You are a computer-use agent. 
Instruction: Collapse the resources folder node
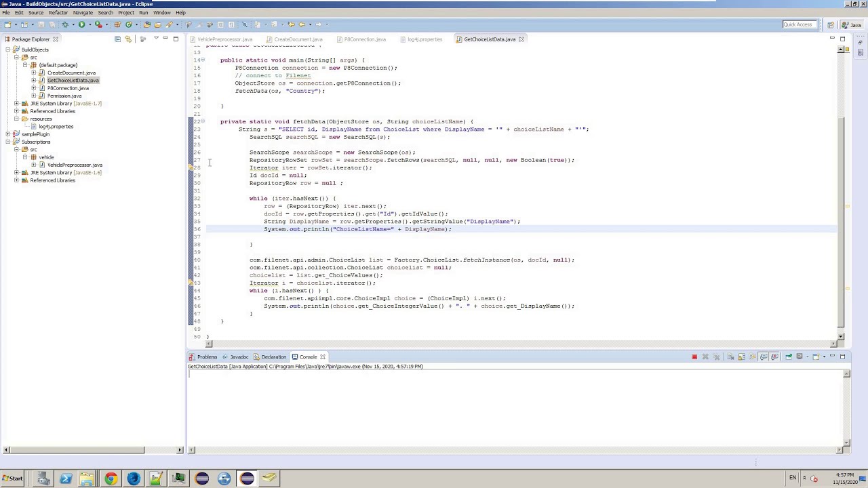(x=16, y=119)
